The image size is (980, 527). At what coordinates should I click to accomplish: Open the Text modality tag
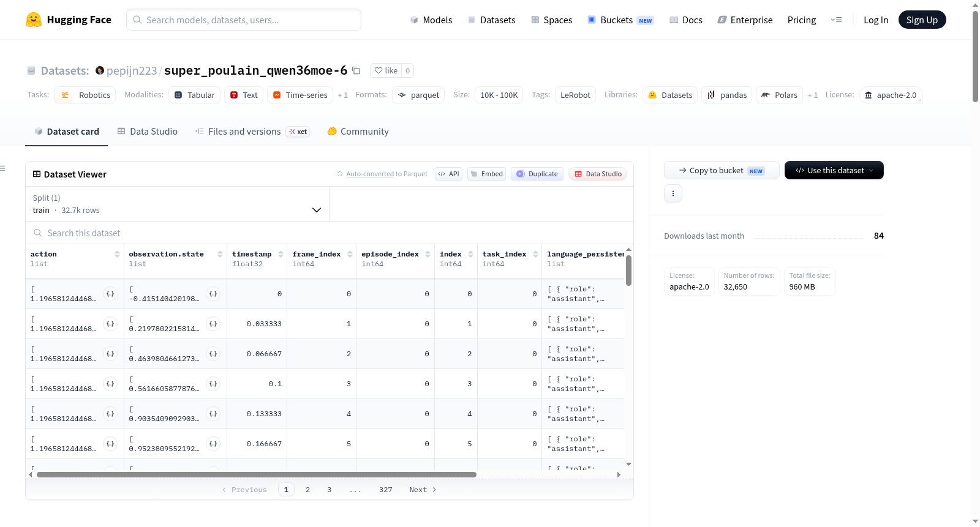click(244, 95)
